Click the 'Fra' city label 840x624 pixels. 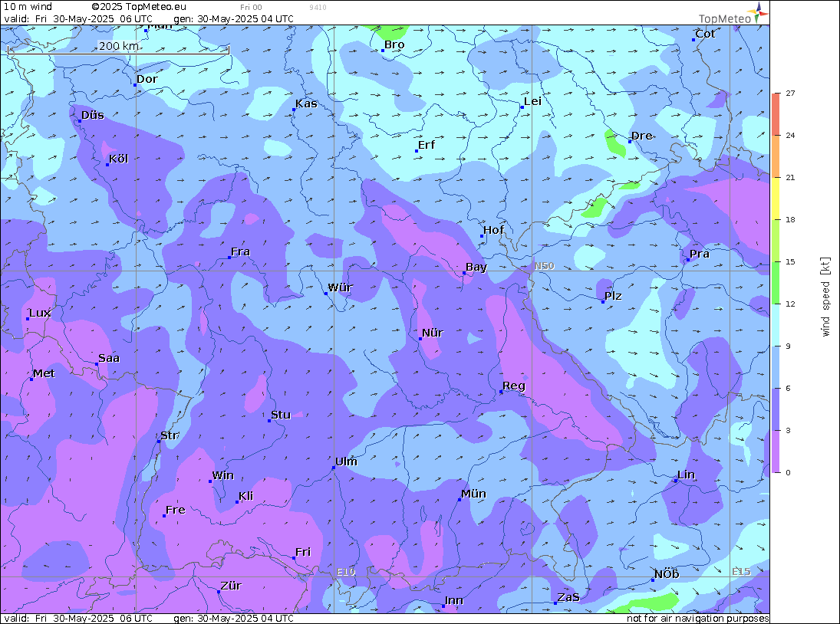(241, 251)
